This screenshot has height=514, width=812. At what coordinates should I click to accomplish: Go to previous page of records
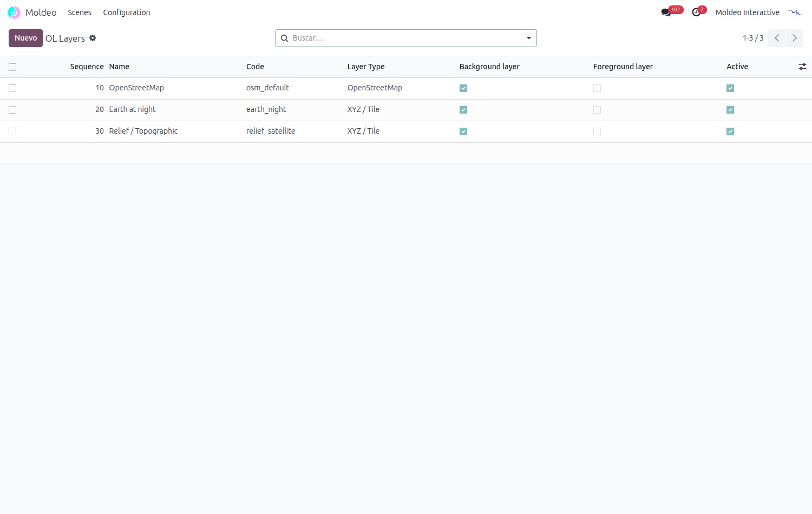777,38
